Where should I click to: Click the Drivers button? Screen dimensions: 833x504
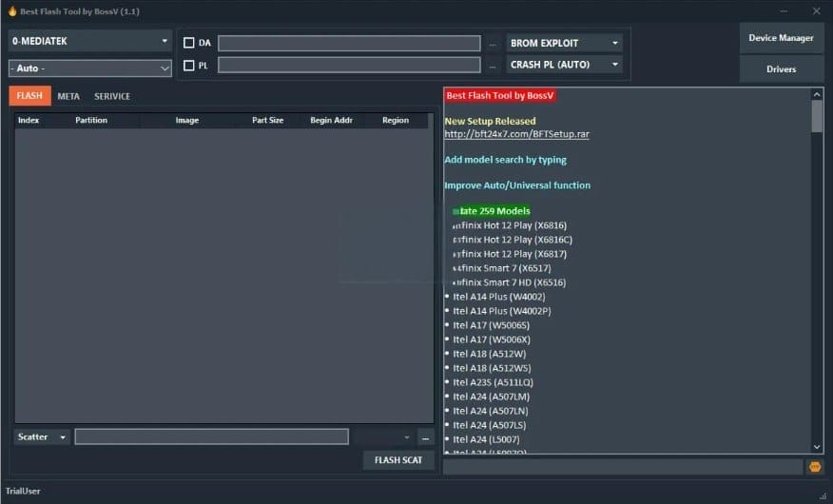click(x=781, y=69)
